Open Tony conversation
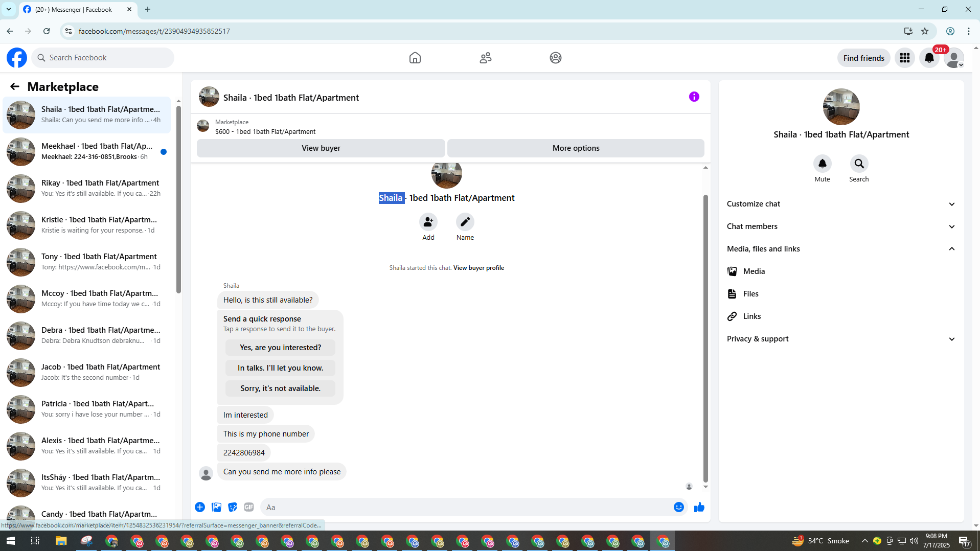 (x=87, y=262)
